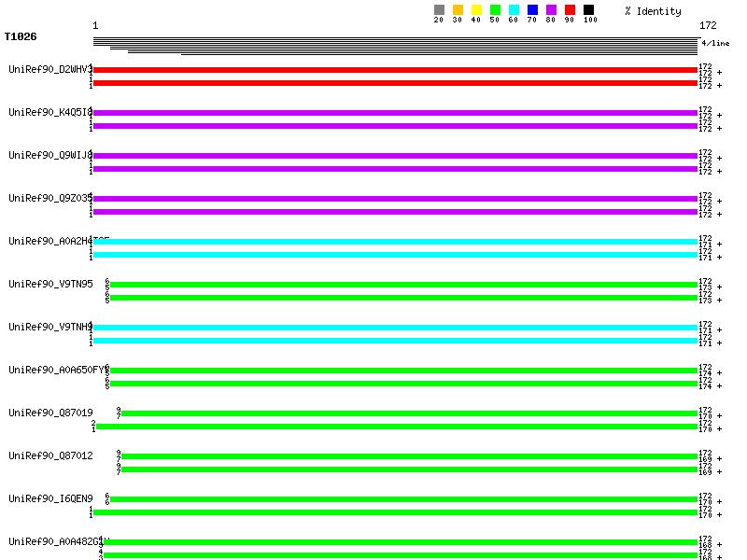Click the orange 30% identity legend swatch
Screen dimensions: 747x560
click(x=458, y=10)
